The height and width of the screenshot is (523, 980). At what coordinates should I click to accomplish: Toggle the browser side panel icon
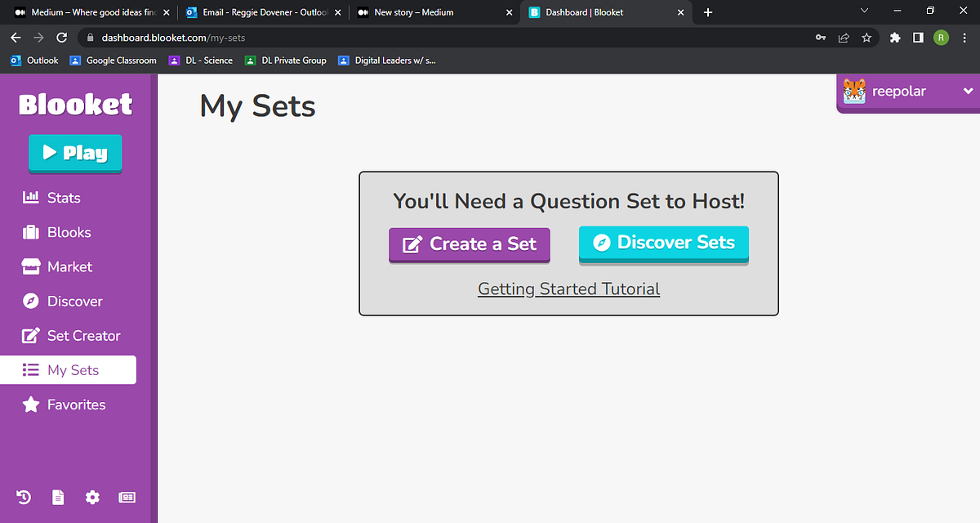point(918,38)
